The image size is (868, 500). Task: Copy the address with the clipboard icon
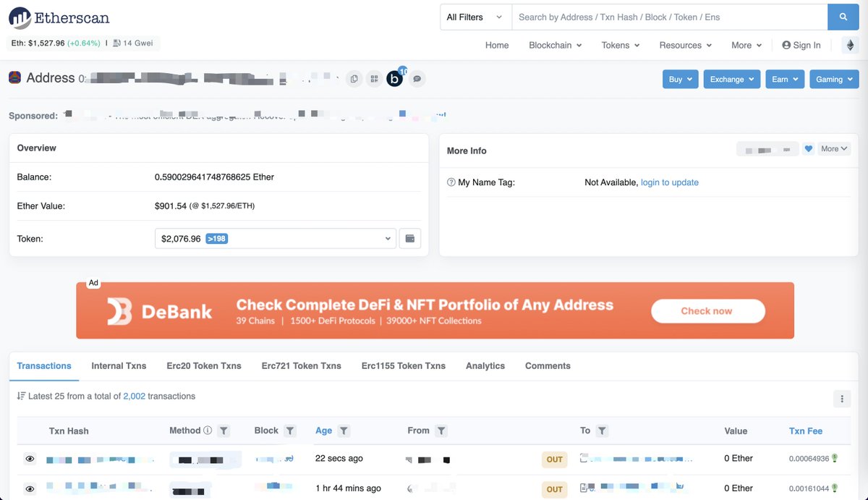point(354,79)
